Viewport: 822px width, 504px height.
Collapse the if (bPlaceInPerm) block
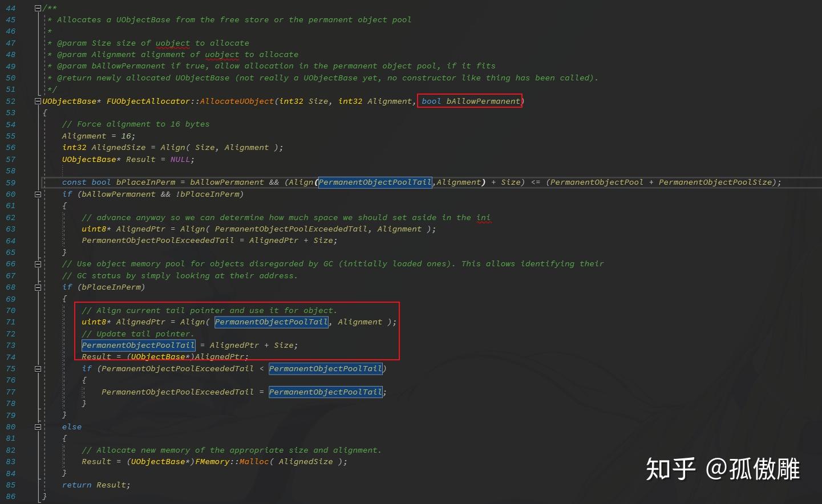tap(38, 287)
